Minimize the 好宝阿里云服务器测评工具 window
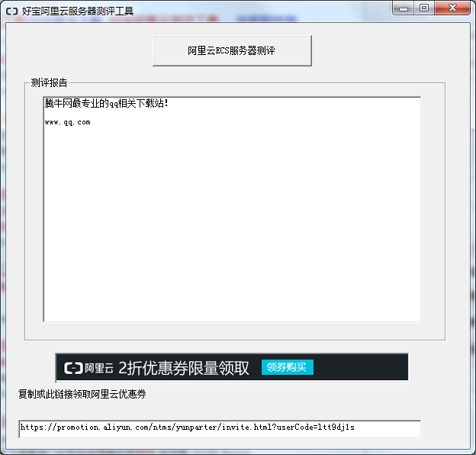Screen dimensions: 476x455 [403, 8]
